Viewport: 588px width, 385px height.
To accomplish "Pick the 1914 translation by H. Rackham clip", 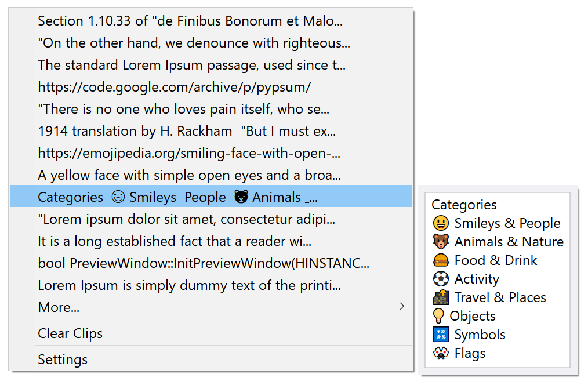I will coord(210,131).
